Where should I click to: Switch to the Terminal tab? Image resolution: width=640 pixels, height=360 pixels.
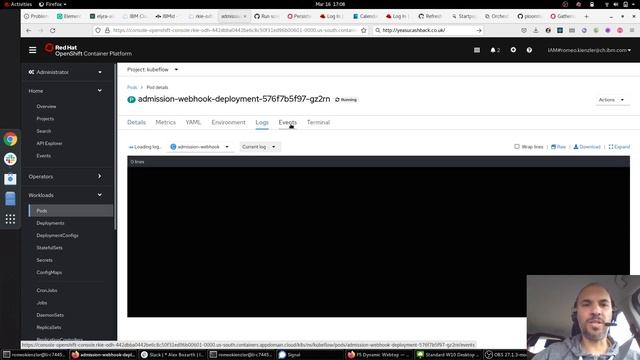[318, 122]
